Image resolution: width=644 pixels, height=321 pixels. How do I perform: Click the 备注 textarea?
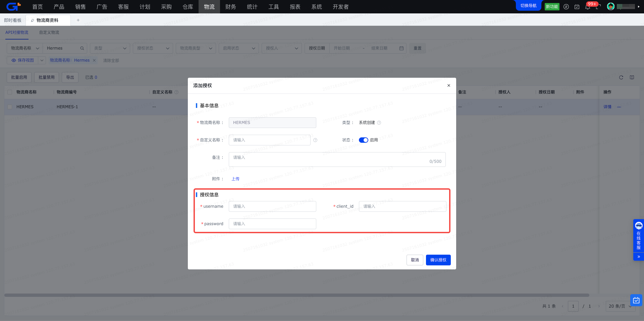(337, 159)
